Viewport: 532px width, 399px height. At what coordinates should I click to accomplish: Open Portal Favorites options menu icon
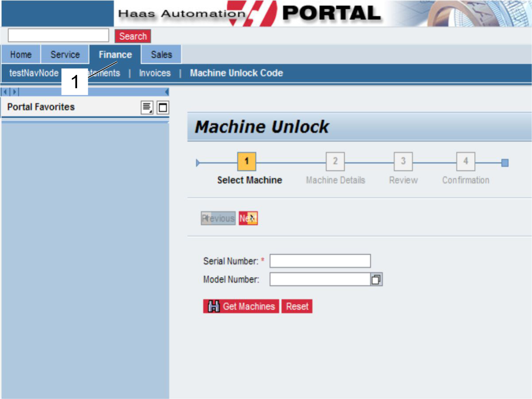click(147, 107)
